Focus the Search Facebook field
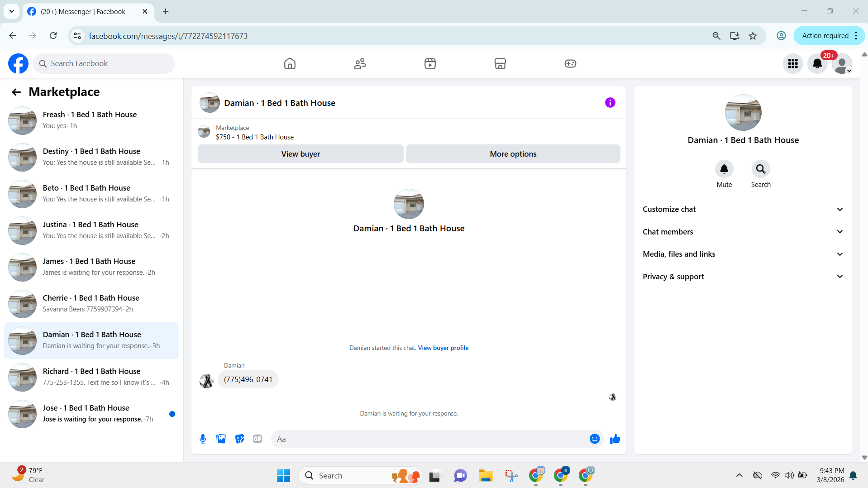 pos(104,63)
